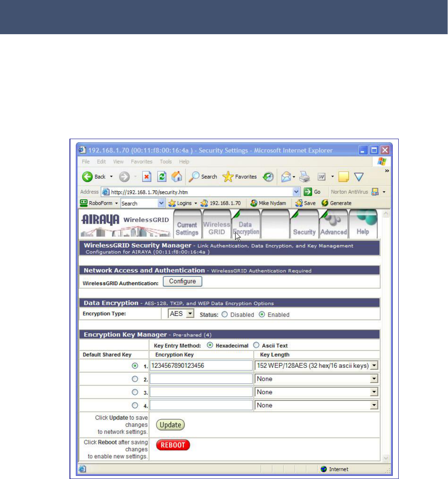Open the Help menu in menu bar
448x479 pixels.
point(184,162)
